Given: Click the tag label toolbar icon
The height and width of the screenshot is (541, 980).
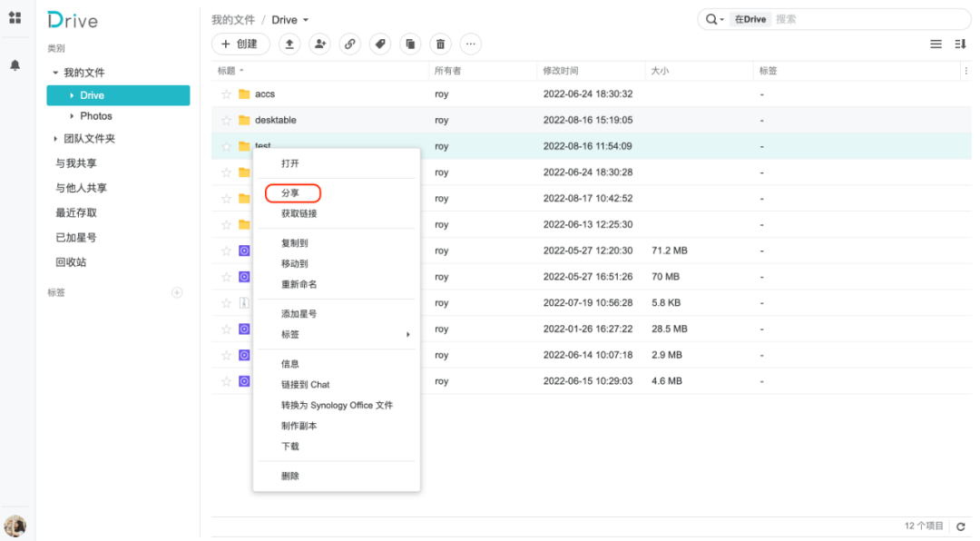Looking at the screenshot, I should pos(380,44).
